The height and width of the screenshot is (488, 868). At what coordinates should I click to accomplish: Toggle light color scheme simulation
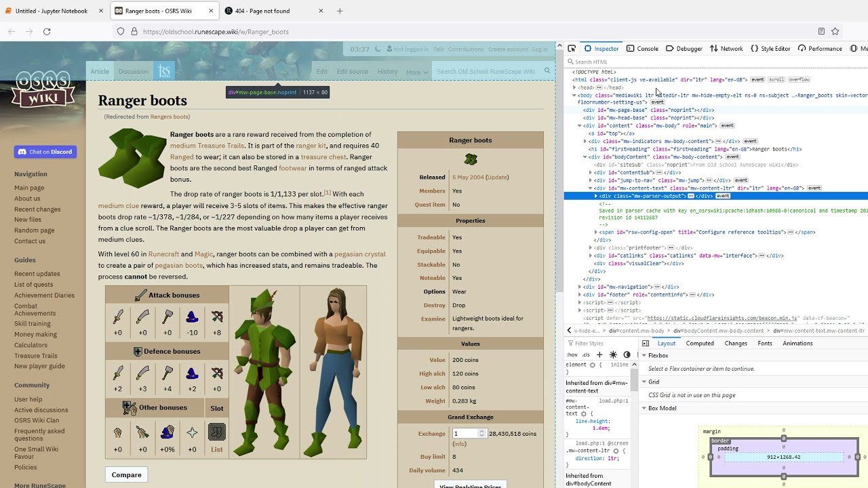614,354
